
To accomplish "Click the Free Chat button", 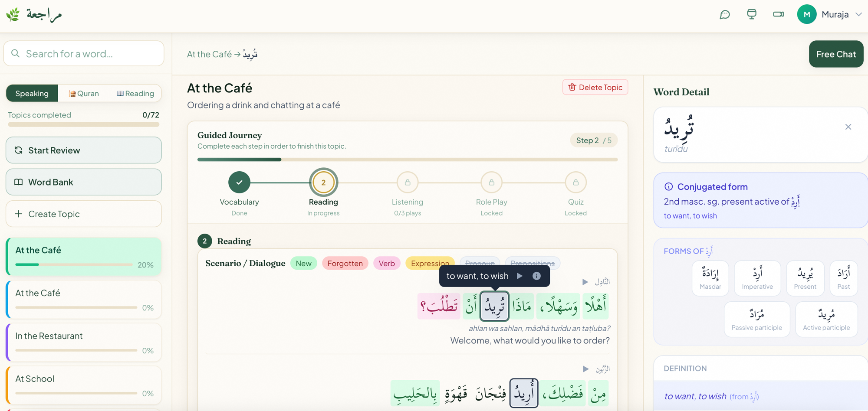I will (836, 54).
